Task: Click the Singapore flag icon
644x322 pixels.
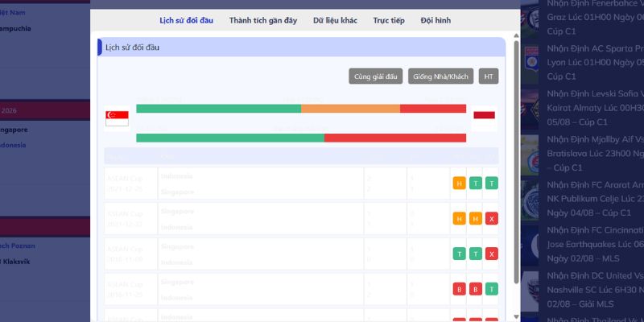Action: click(x=117, y=118)
